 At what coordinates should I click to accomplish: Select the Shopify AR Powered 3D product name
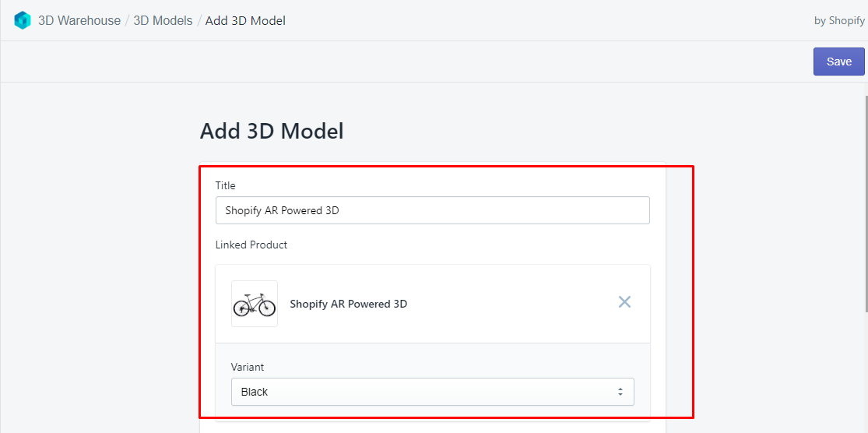pos(349,304)
